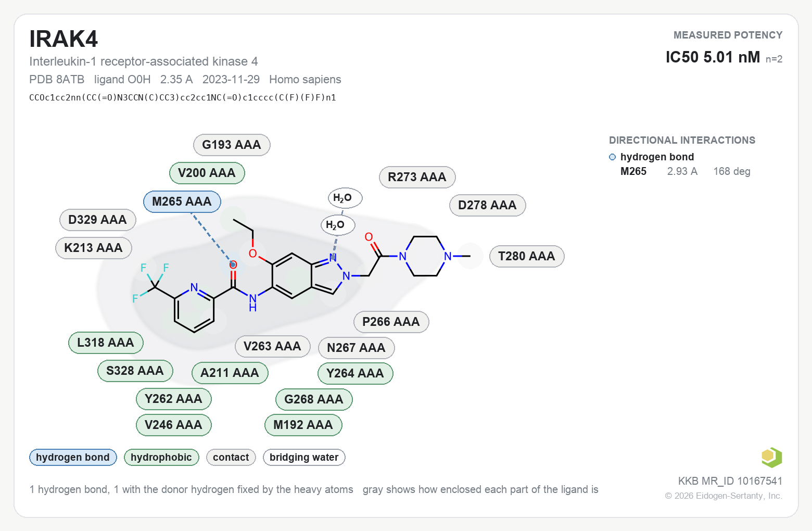
Task: Click the IRAK4 title
Action: 64,39
